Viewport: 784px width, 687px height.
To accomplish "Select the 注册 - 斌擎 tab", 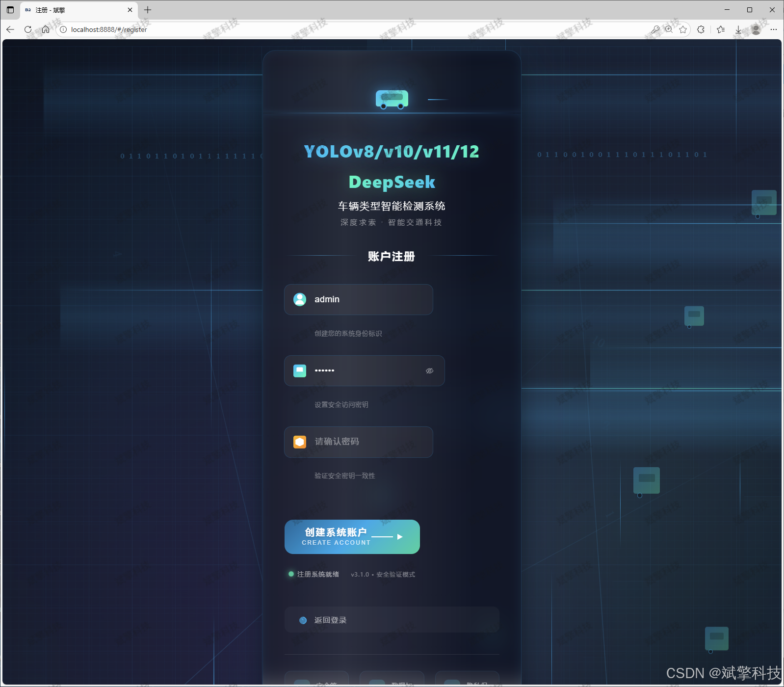I will (78, 10).
